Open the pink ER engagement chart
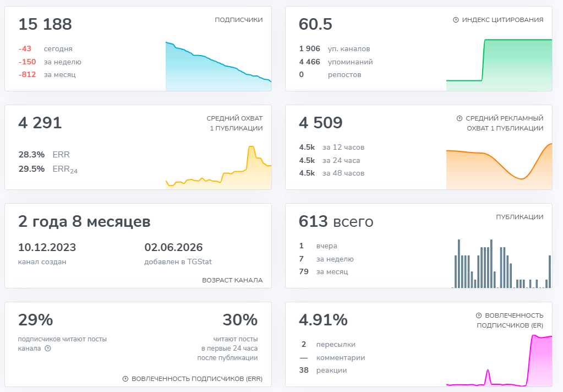The height and width of the screenshot is (392, 563). pyautogui.click(x=499, y=361)
